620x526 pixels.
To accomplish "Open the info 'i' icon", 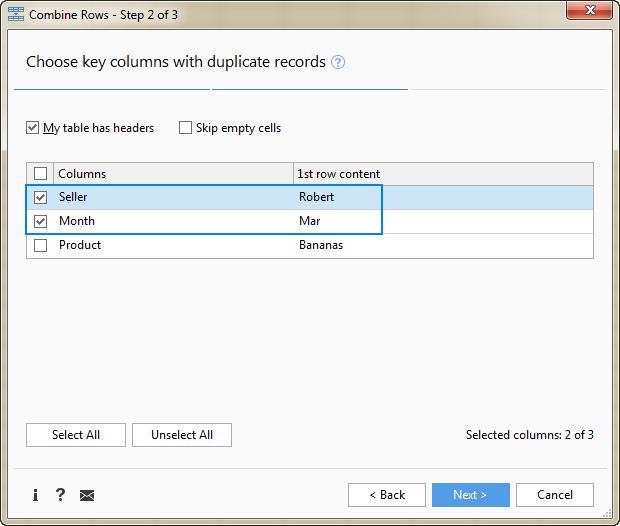I will coord(35,495).
